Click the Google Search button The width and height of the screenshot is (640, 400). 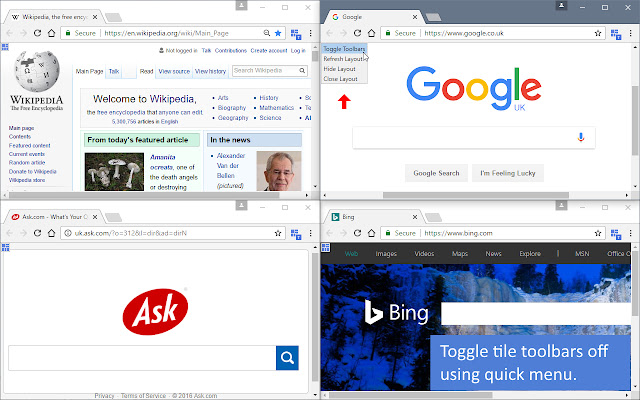(436, 173)
